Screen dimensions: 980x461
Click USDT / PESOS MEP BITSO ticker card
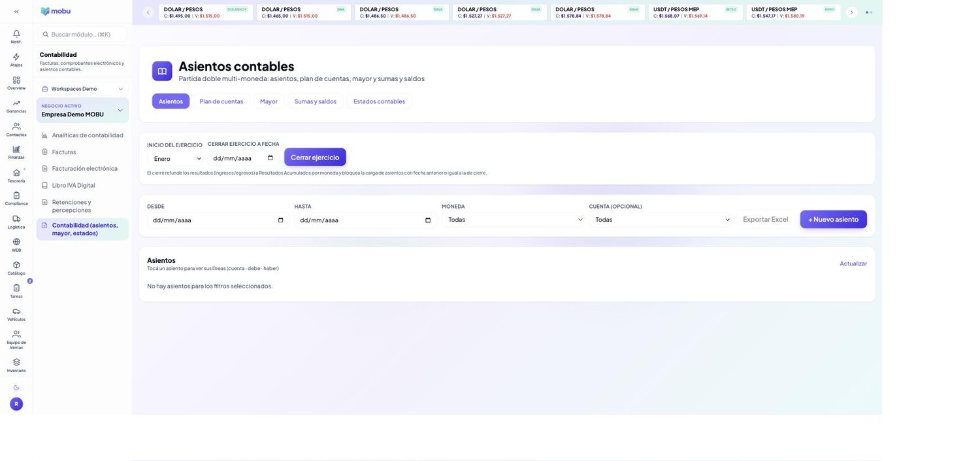click(x=696, y=12)
